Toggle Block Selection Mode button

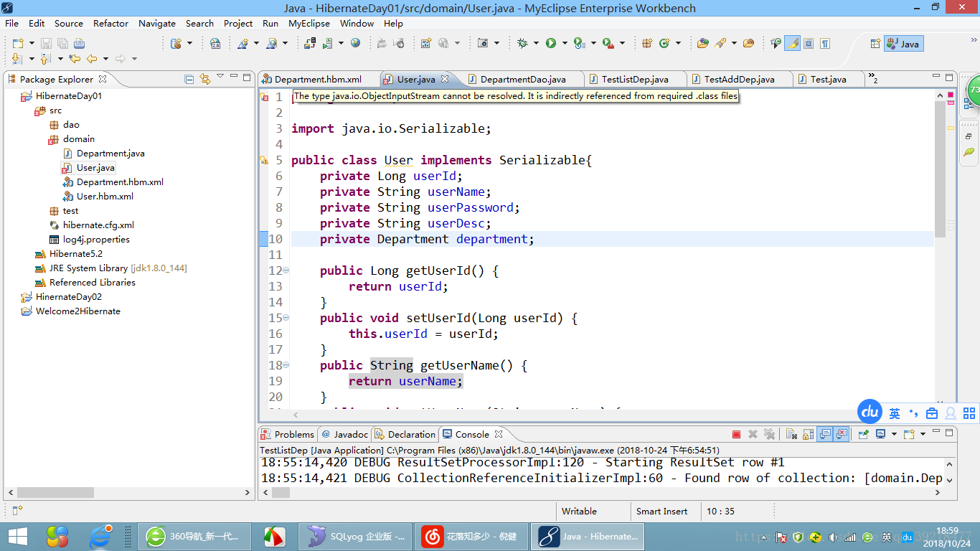808,43
